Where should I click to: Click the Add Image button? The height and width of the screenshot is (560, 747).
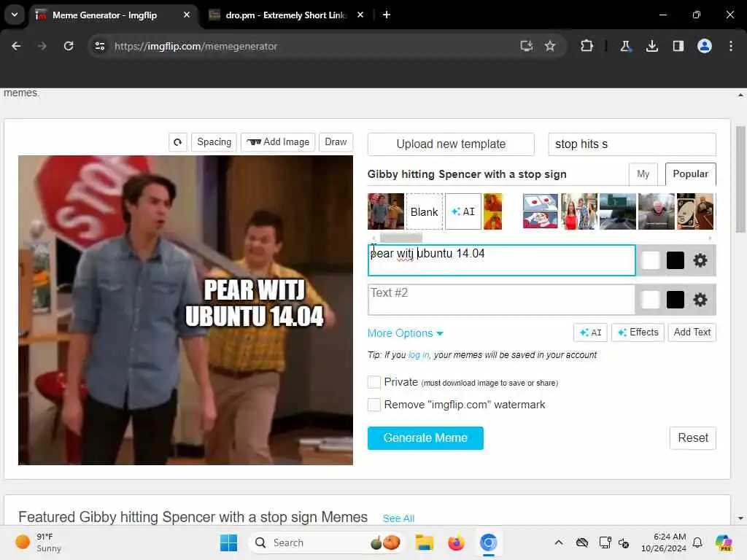(x=278, y=142)
